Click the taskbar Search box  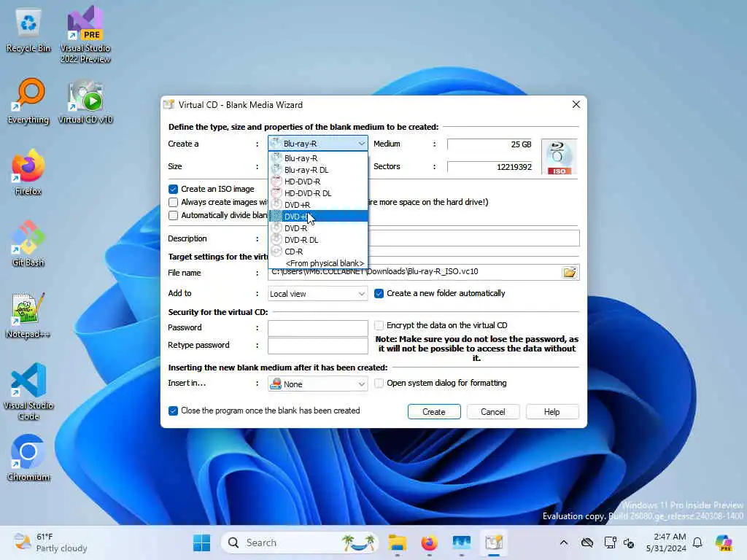point(299,542)
